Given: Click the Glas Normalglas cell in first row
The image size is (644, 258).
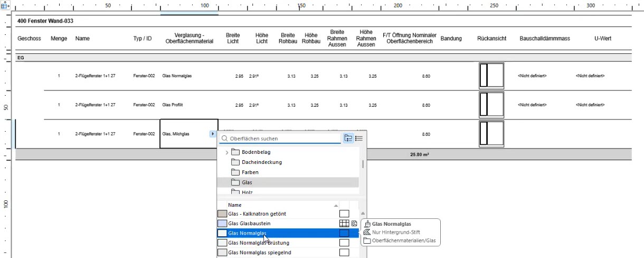Looking at the screenshot, I should pos(177,76).
